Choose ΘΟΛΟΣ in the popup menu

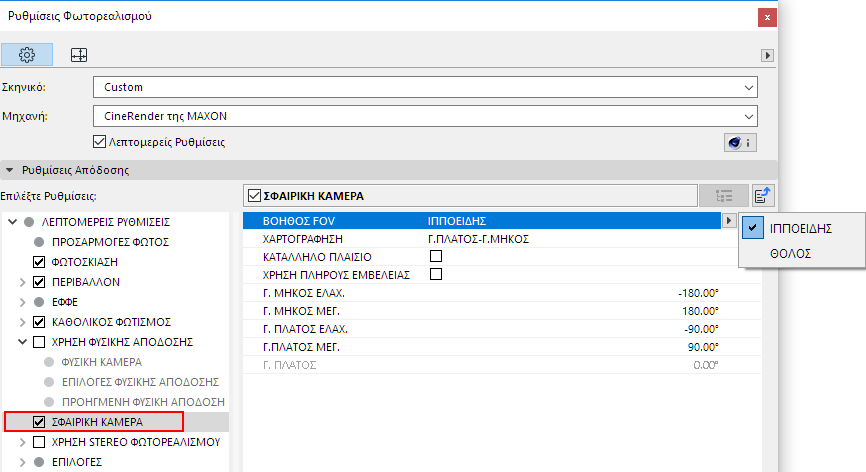pyautogui.click(x=790, y=254)
